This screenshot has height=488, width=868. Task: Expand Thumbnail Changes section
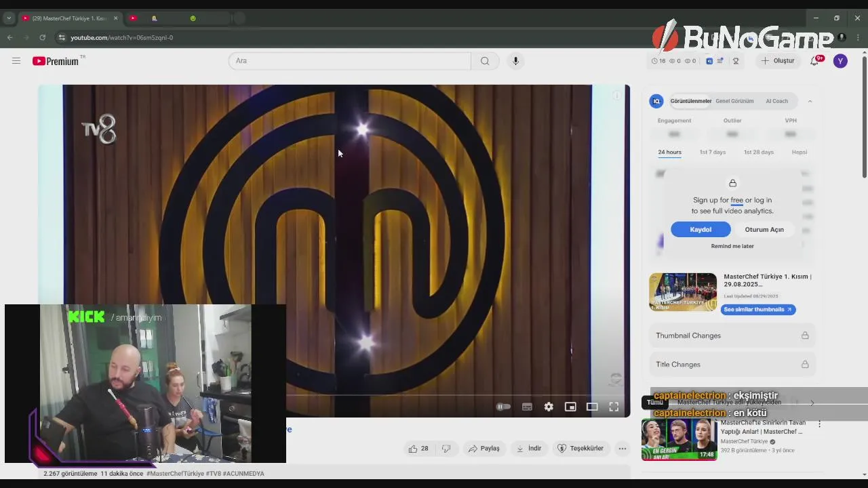[732, 335]
